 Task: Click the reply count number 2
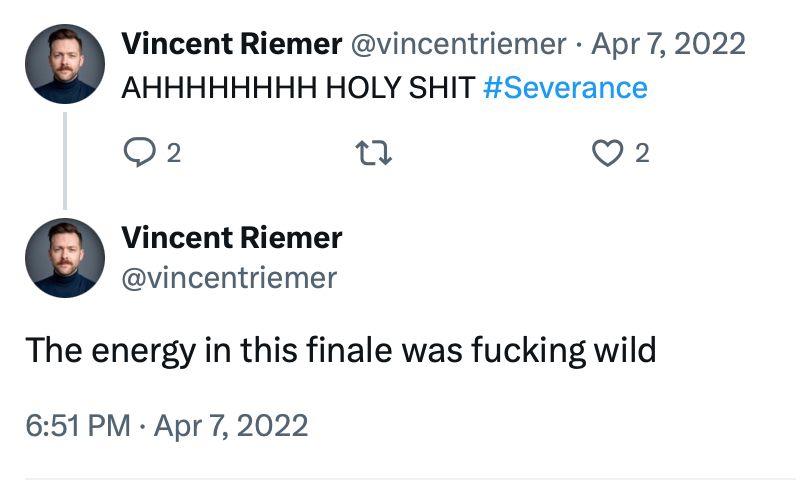click(x=173, y=153)
